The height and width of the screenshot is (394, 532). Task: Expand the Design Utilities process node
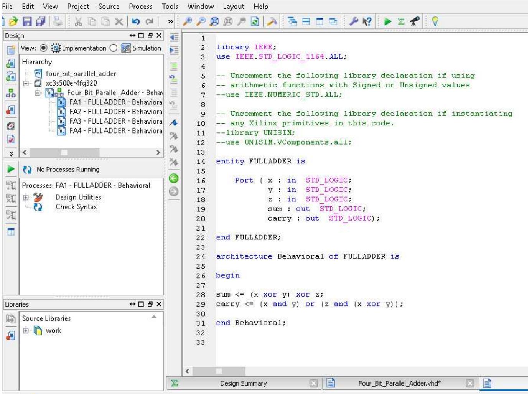pyautogui.click(x=26, y=198)
